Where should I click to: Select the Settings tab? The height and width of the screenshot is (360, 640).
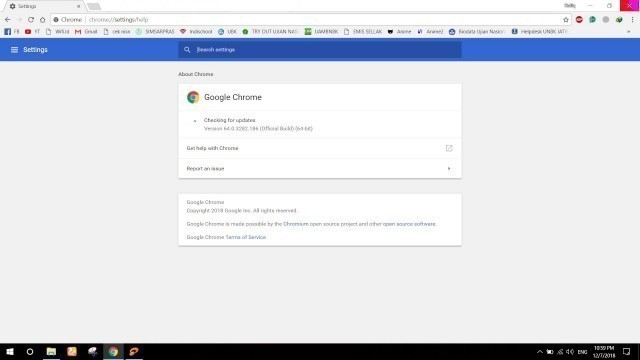pos(44,7)
